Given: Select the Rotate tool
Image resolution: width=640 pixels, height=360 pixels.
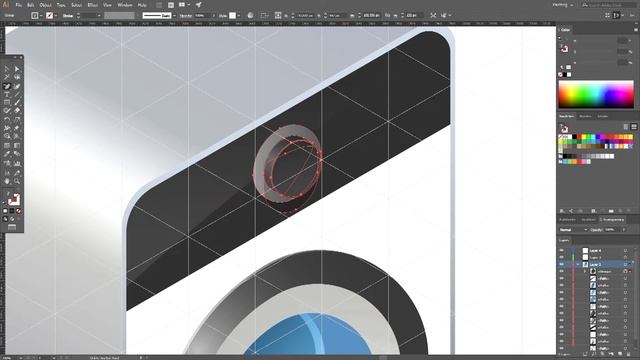Looking at the screenshot, I should (7, 120).
